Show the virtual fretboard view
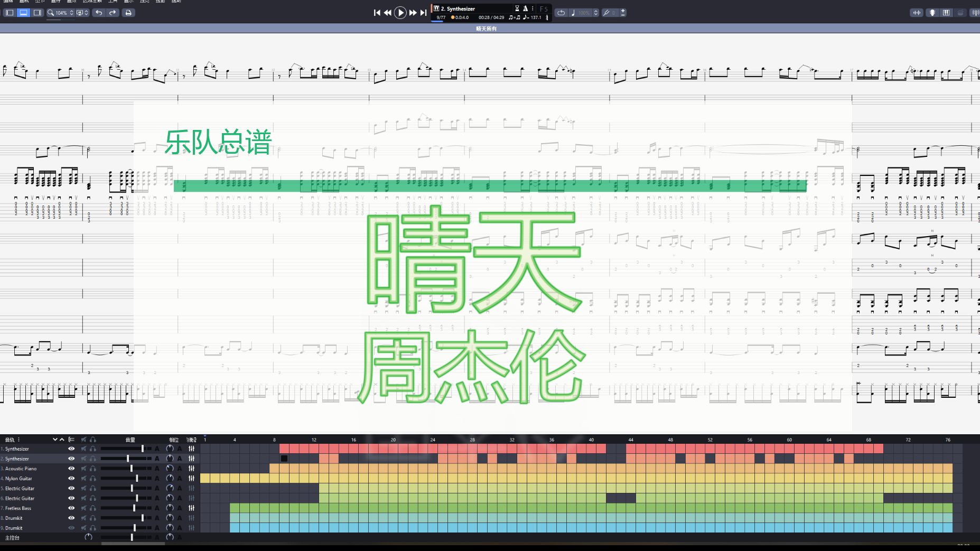 (x=932, y=13)
